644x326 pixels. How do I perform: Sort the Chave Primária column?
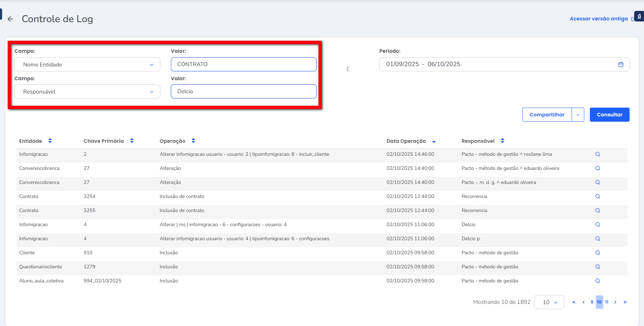point(132,141)
